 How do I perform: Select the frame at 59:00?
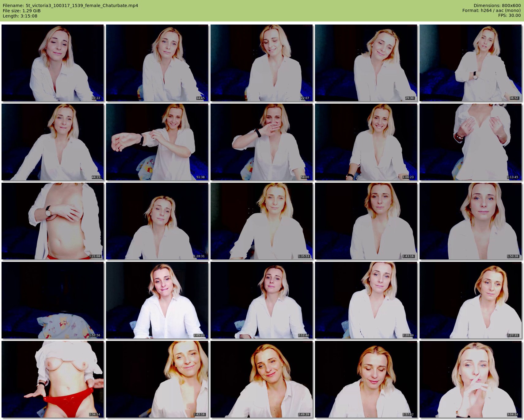coord(262,142)
